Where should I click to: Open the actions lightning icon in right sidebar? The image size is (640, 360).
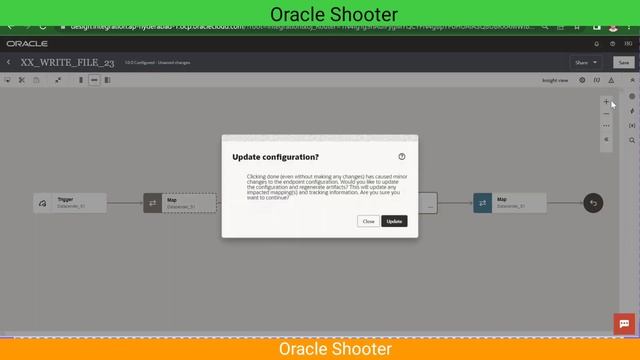(632, 111)
